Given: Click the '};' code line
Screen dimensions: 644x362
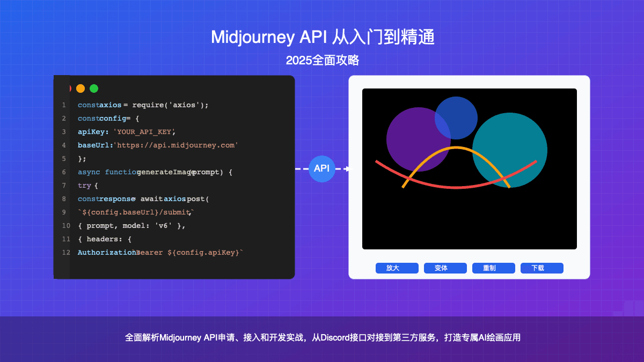Looking at the screenshot, I should tap(82, 159).
